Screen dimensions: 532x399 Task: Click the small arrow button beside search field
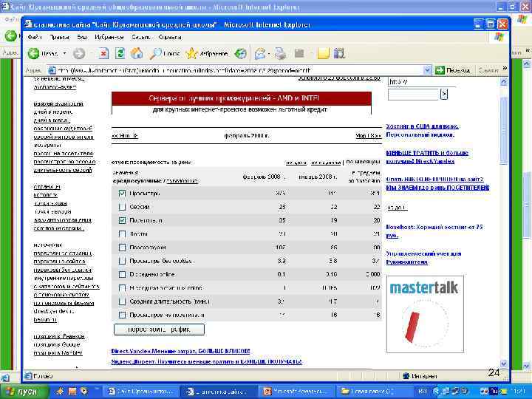(x=444, y=94)
